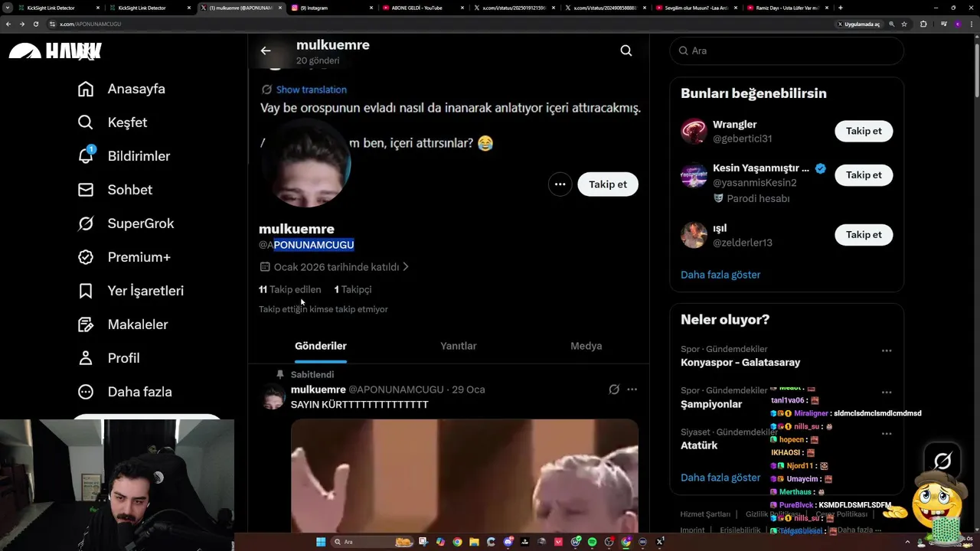Open Premium+ page
The width and height of the screenshot is (980, 551).
click(x=123, y=257)
